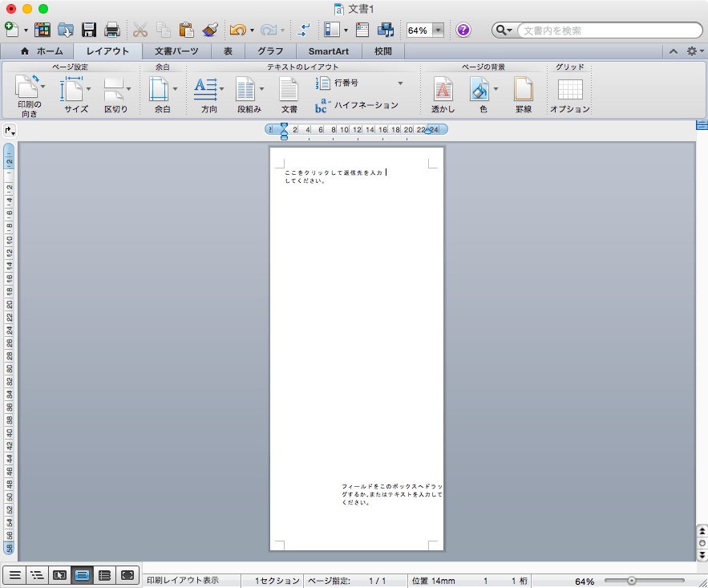This screenshot has width=708, height=588.
Task: Open グリッド オプション grid options
Action: click(570, 95)
